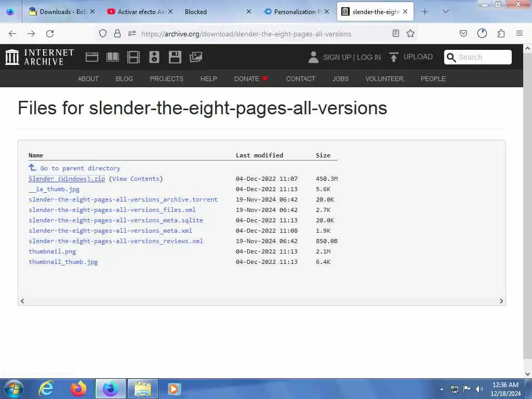Viewport: 532px width, 399px height.
Task: Open the Video film strip icon
Action: [x=134, y=57]
